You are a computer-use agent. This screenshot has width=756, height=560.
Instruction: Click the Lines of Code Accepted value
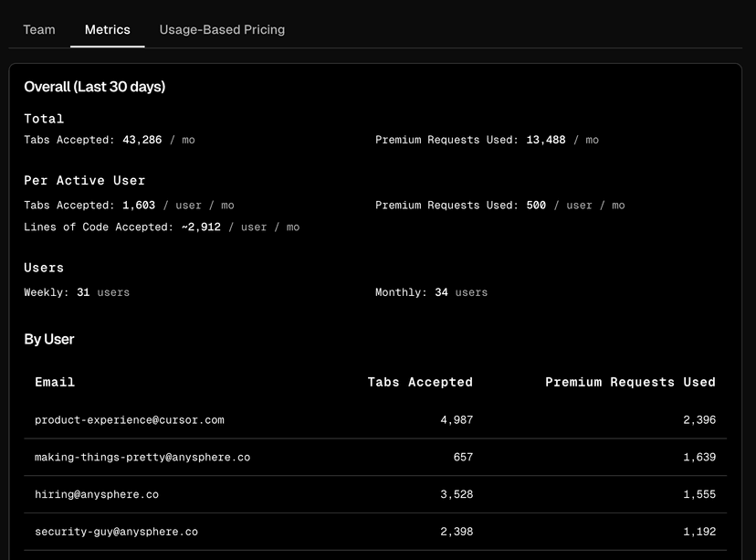200,227
